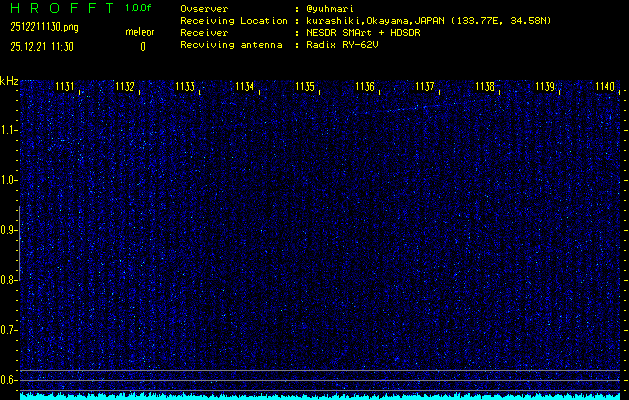Click the 1140 time marker

point(604,87)
